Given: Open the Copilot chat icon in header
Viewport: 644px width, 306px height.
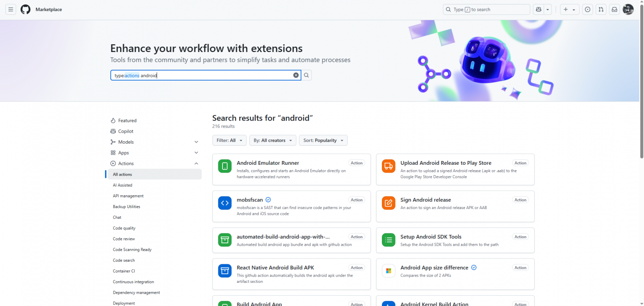Looking at the screenshot, I should 538,9.
